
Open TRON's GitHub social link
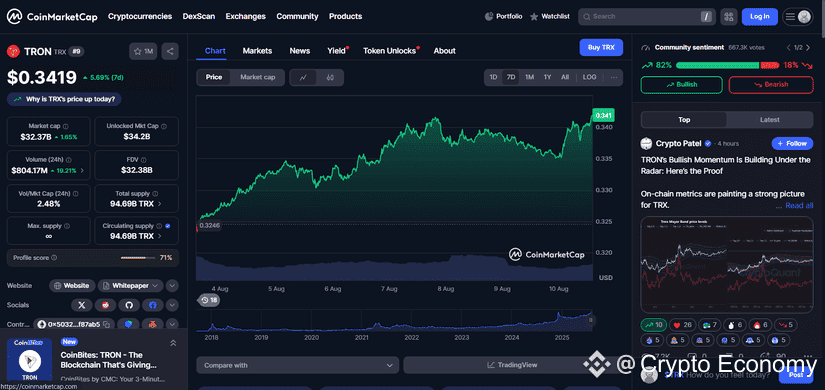pyautogui.click(x=129, y=305)
